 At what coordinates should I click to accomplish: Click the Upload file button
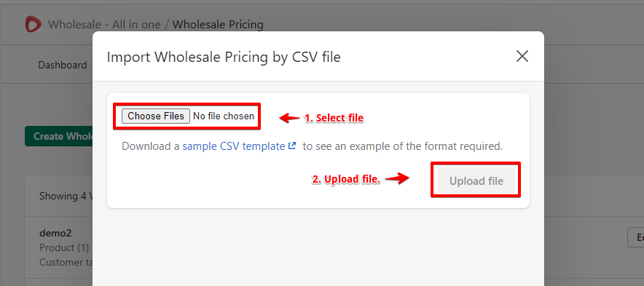point(476,180)
